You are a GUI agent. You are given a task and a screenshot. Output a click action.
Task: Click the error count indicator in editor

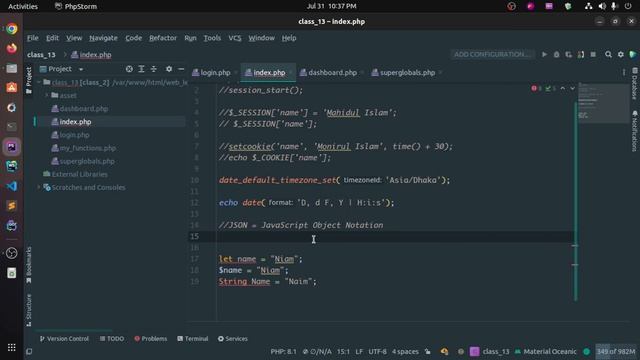pyautogui.click(x=536, y=88)
